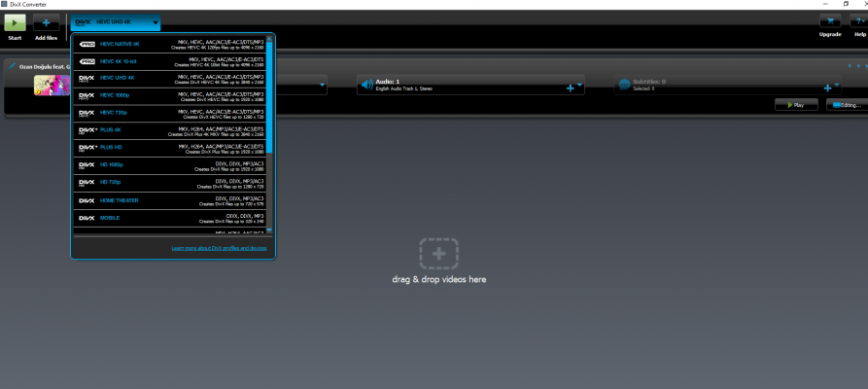Open Learn more about DivX profiles link
868x389 pixels.
click(x=220, y=248)
